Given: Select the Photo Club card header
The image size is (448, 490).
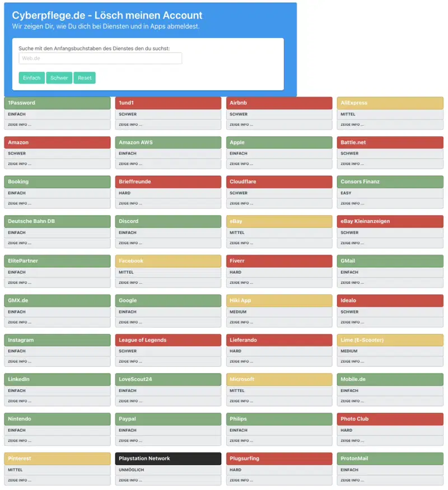Looking at the screenshot, I should pyautogui.click(x=390, y=419).
